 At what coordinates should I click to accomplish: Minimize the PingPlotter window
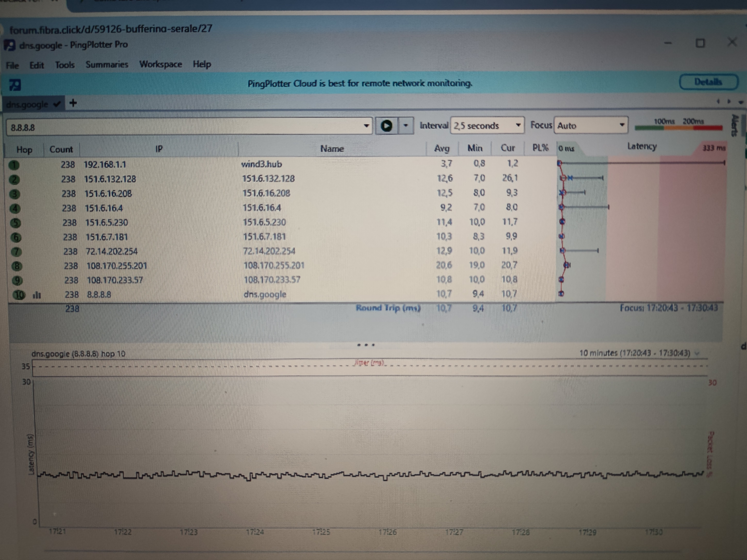tap(668, 43)
